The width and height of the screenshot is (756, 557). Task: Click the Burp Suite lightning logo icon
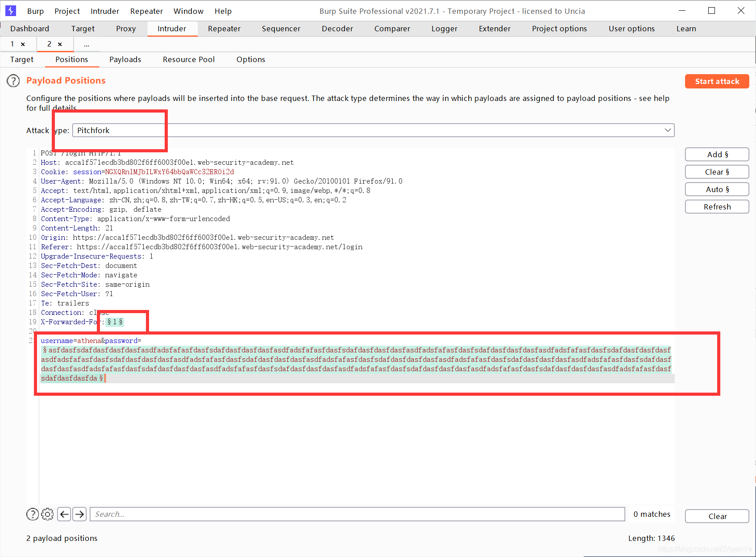(x=10, y=11)
